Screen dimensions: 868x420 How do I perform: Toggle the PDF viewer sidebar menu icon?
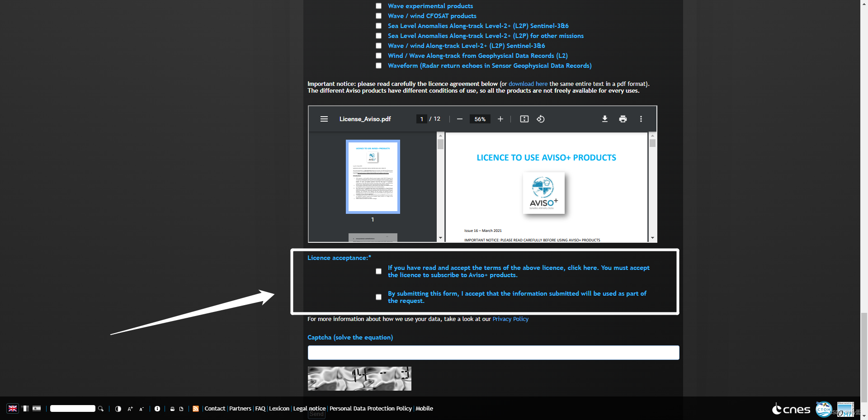[x=324, y=119]
